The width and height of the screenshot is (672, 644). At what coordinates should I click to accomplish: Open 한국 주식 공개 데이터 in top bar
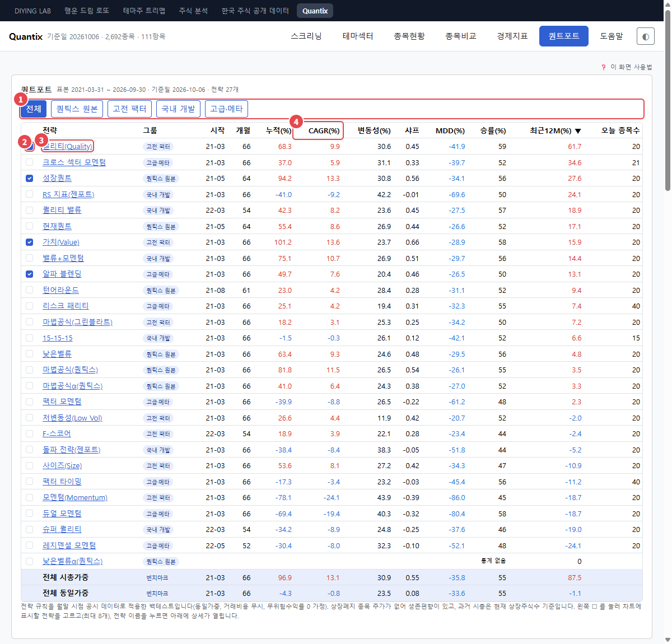coord(255,11)
